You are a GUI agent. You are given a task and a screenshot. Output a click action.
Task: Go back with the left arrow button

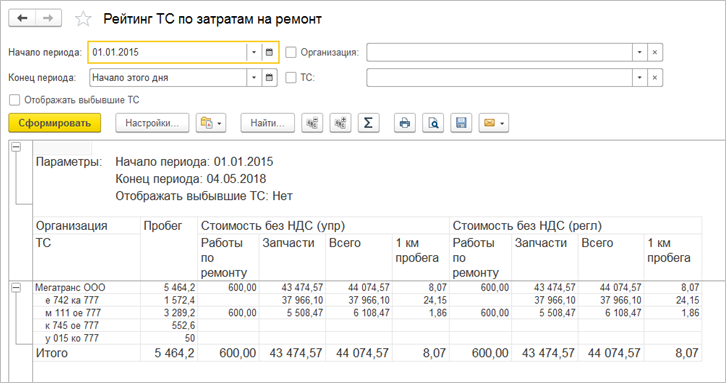(22, 19)
